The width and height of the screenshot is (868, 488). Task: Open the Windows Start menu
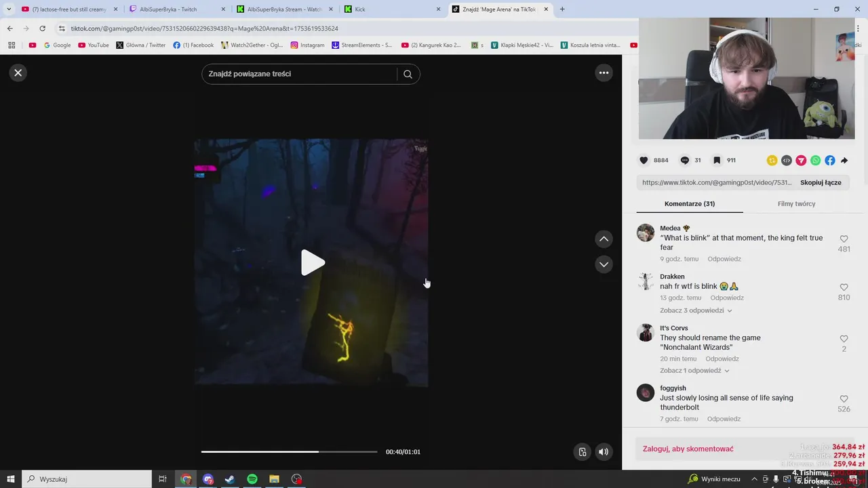[x=11, y=479]
